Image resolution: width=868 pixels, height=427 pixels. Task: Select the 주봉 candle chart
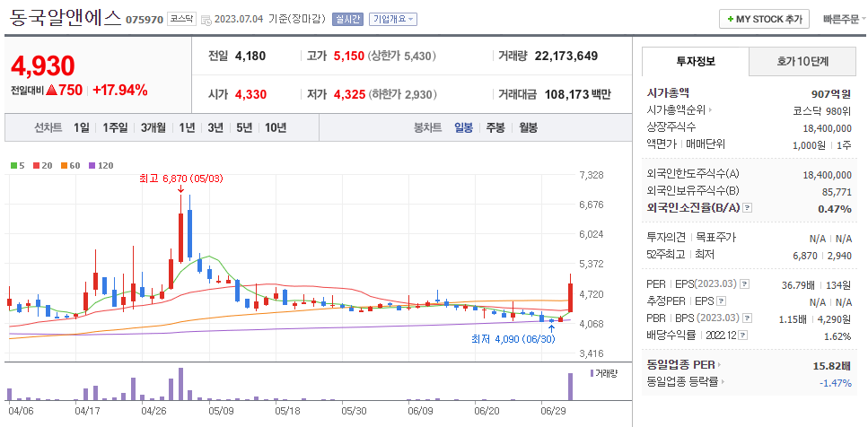click(495, 127)
